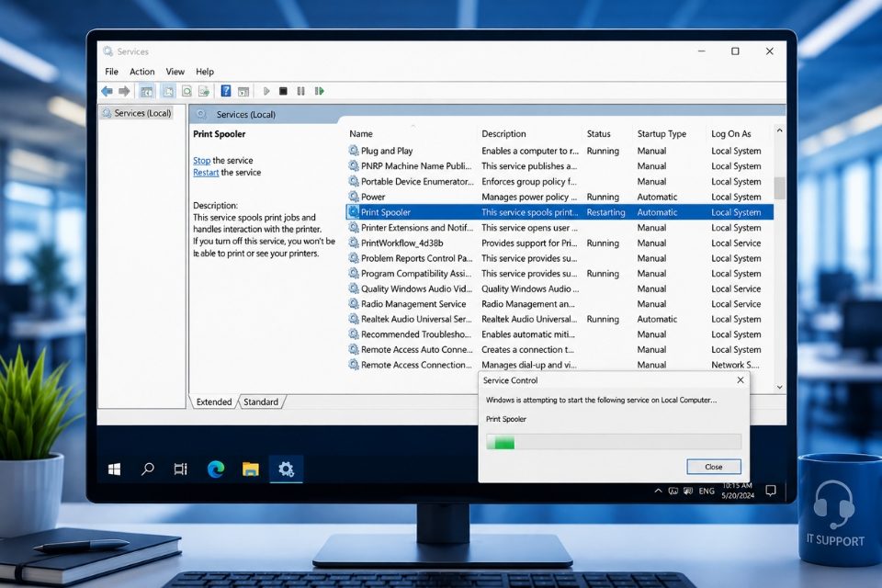Pause Service using the pause icon
This screenshot has width=882, height=588.
pos(301,91)
